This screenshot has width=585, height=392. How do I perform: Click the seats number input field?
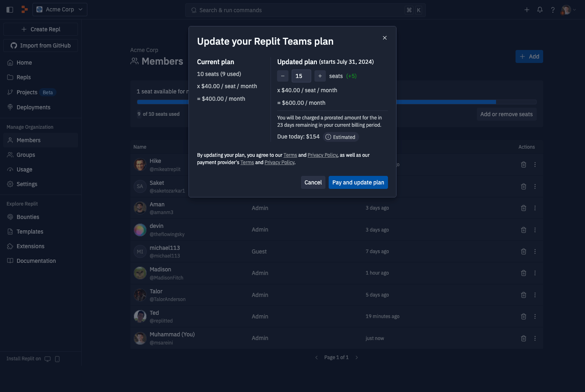[x=301, y=76]
